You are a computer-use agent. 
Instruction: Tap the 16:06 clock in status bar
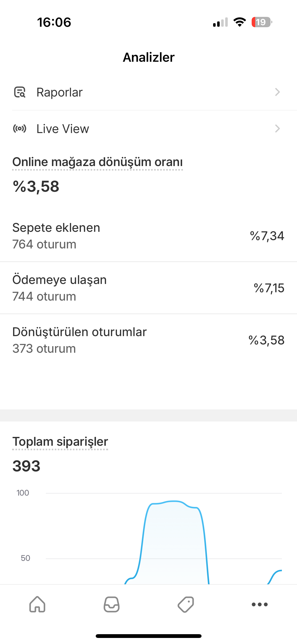[54, 22]
